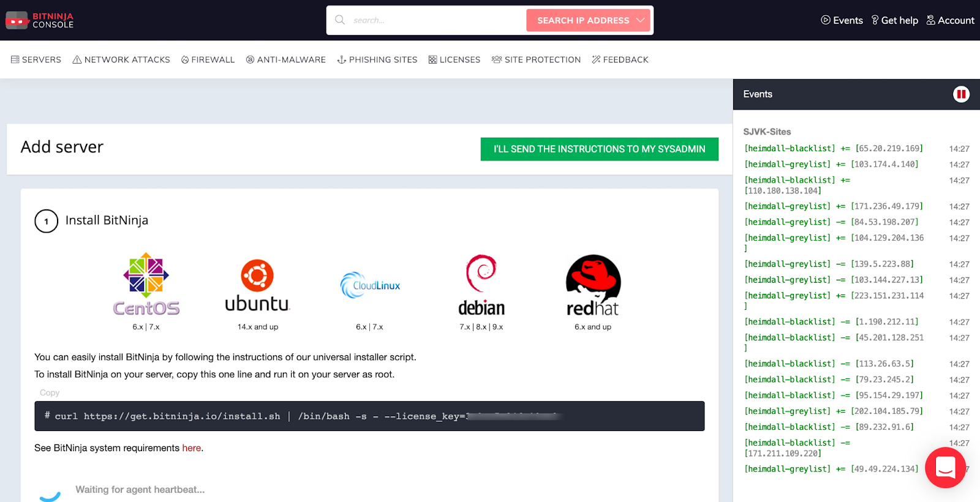This screenshot has height=502, width=980.
Task: Select blacklist event for 110.180.138.104
Action: tap(797, 185)
